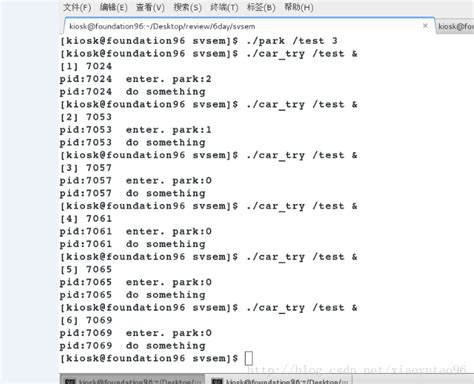Open the 文件(F) menu
This screenshot has width=474, height=384.
77,7
